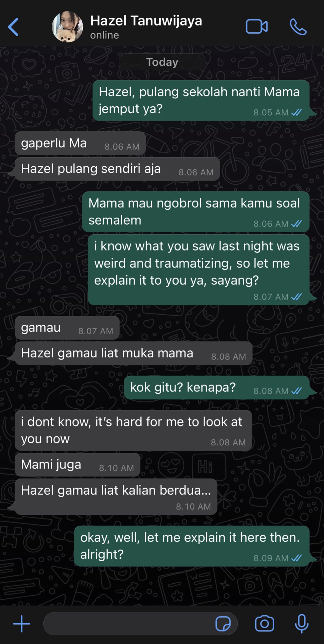The image size is (324, 644).
Task: Select the "okay, well, let me explain" message
Action: 192,546
